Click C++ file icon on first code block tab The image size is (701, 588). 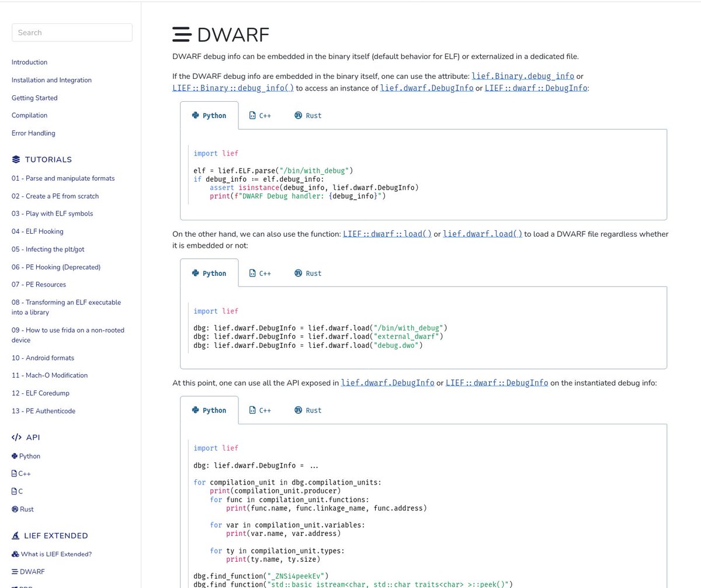[x=252, y=116]
